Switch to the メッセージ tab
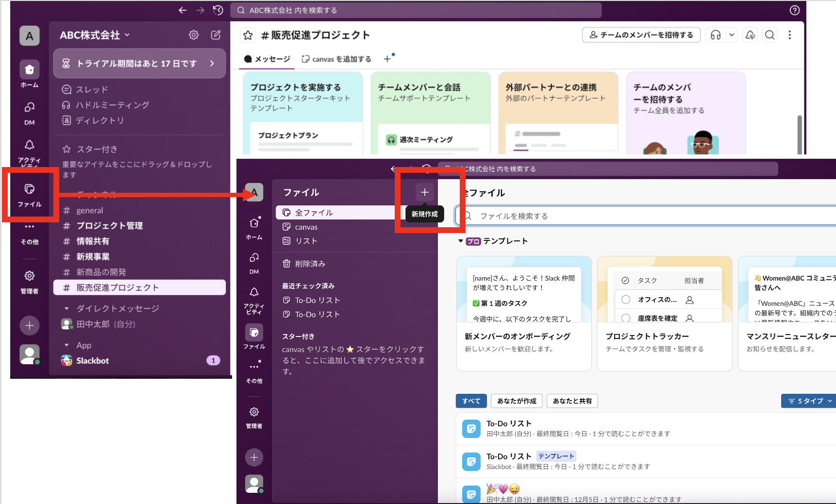Image resolution: width=836 pixels, height=504 pixels. click(x=266, y=58)
